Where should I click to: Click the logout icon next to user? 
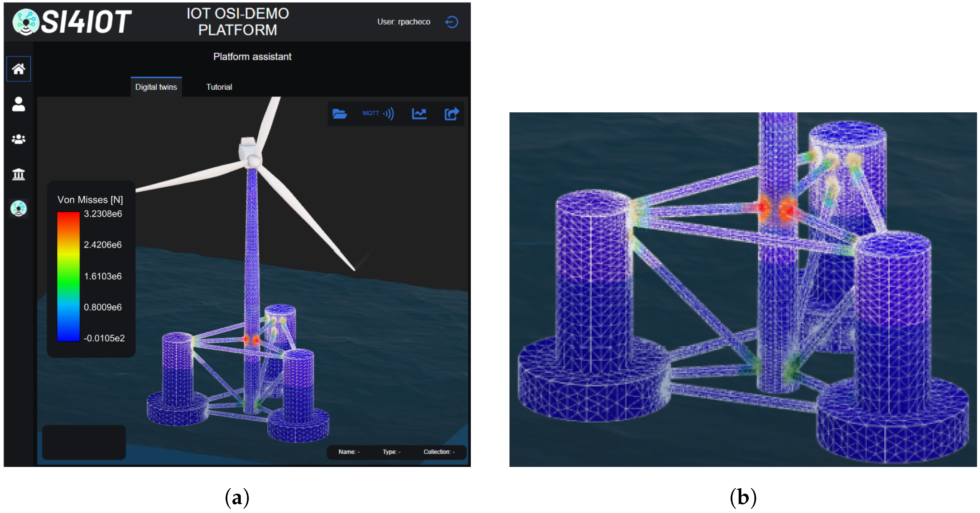(452, 22)
